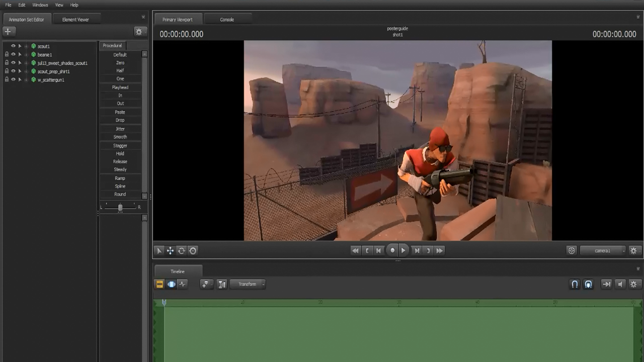Go to previous clip start bracket button
This screenshot has height=362, width=644.
367,250
